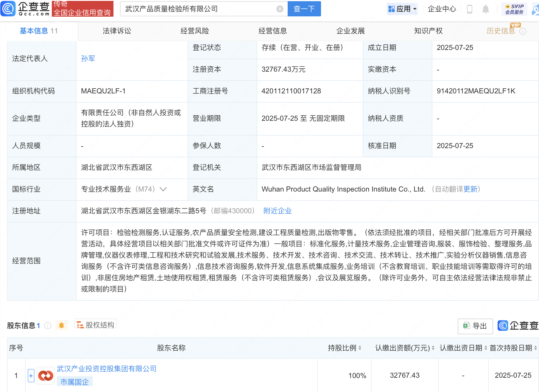This screenshot has height=392, width=539.
Task: Switch to 基本信息 tab
Action: click(x=39, y=31)
